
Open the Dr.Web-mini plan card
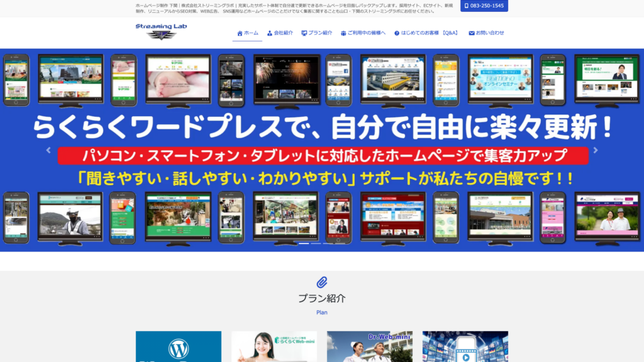[x=370, y=346]
